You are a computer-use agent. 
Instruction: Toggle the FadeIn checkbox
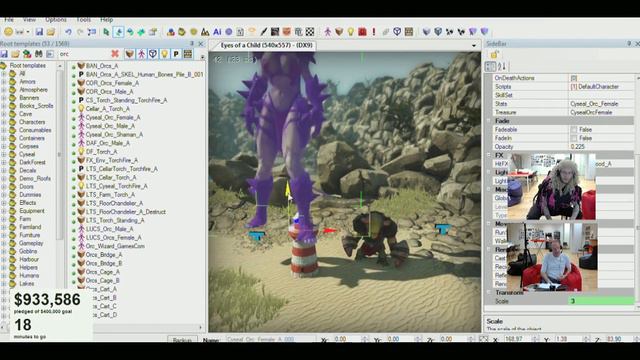point(573,138)
